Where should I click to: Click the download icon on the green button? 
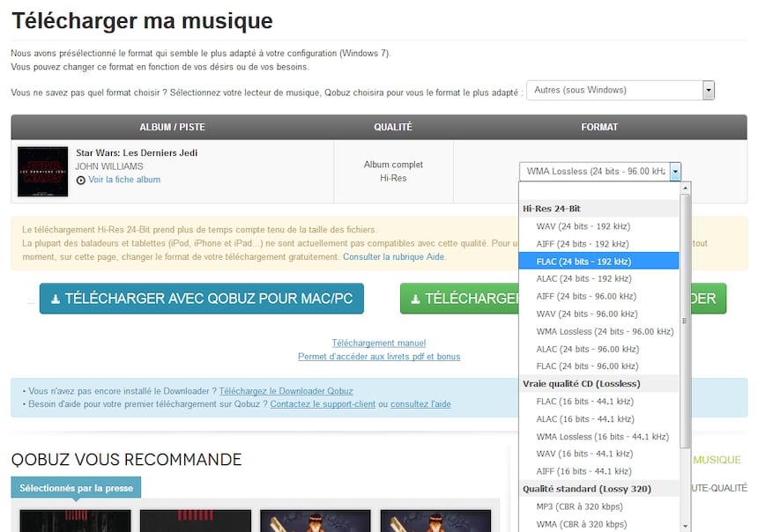point(415,299)
